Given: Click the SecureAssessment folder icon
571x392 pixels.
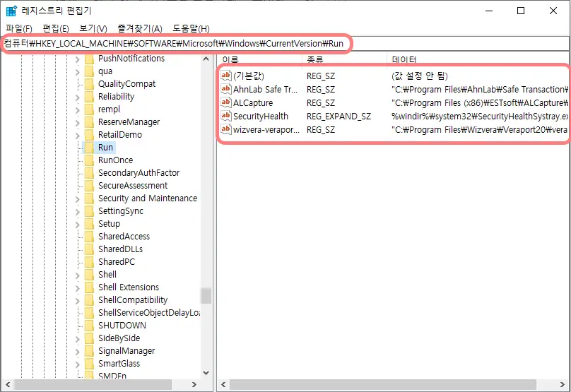Looking at the screenshot, I should [x=89, y=186].
